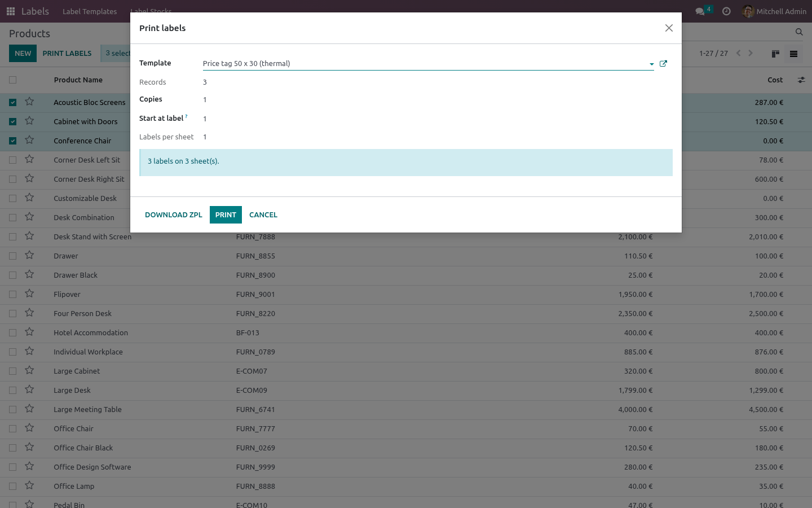Star the Corner Desk Left Sit product
The height and width of the screenshot is (508, 812).
pos(29,159)
